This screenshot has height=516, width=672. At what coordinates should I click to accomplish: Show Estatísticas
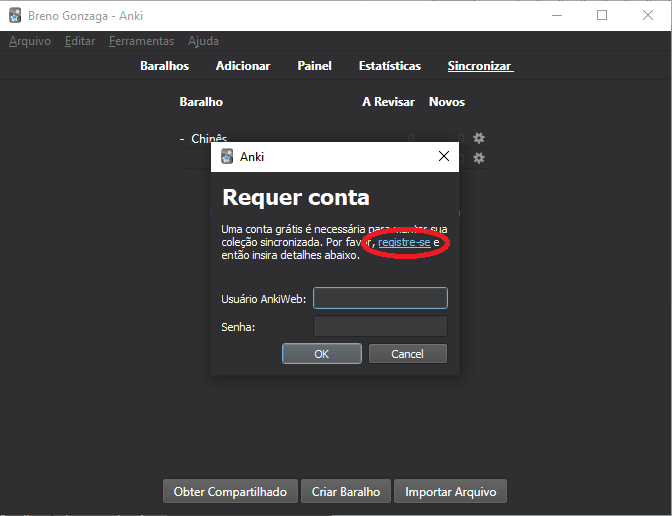pos(390,66)
